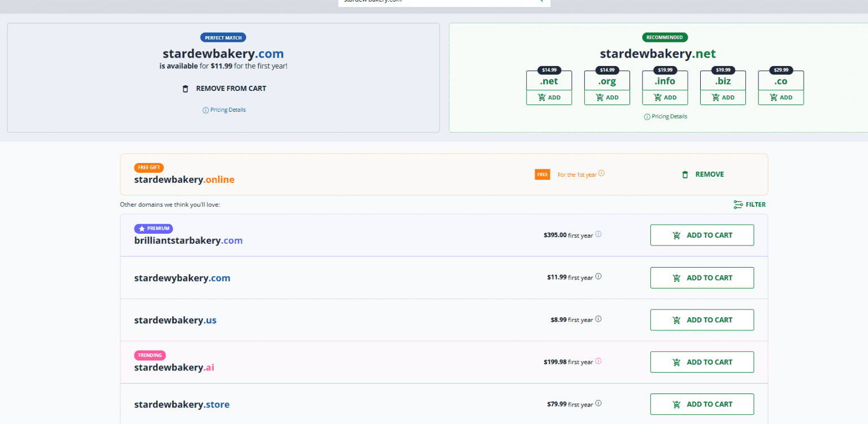
Task: Click the trash icon beside REMOVE FROM CART
Action: click(x=185, y=89)
